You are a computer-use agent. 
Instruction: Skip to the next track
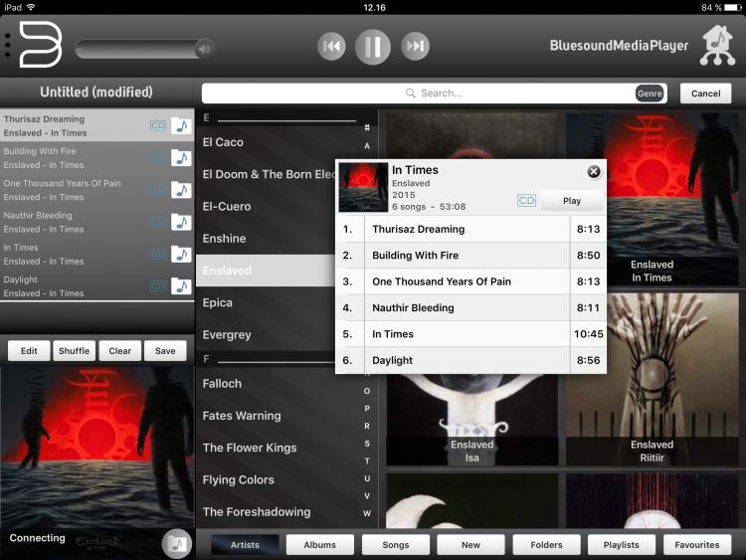pyautogui.click(x=415, y=46)
